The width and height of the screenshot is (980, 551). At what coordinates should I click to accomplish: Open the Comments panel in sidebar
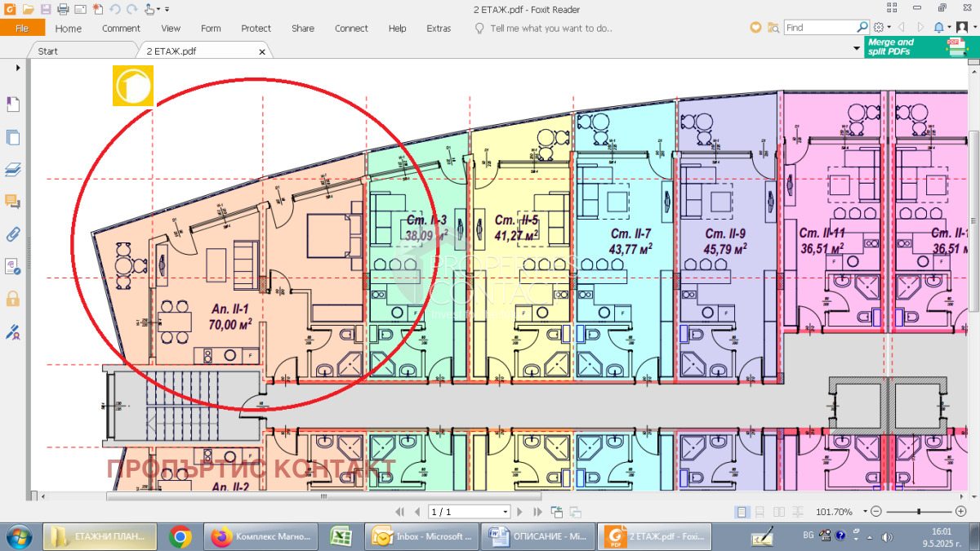point(13,202)
